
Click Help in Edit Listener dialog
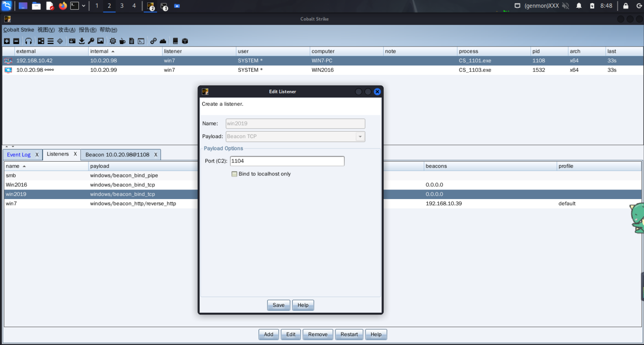tap(303, 305)
